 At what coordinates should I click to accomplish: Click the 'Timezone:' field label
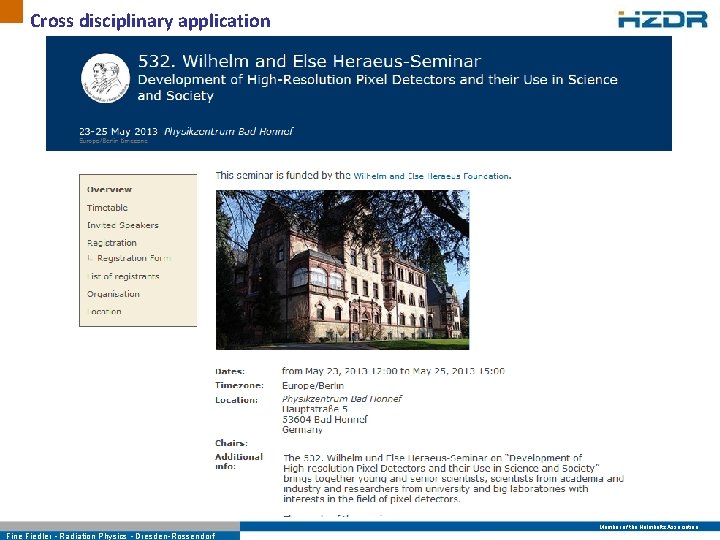pyautogui.click(x=239, y=385)
